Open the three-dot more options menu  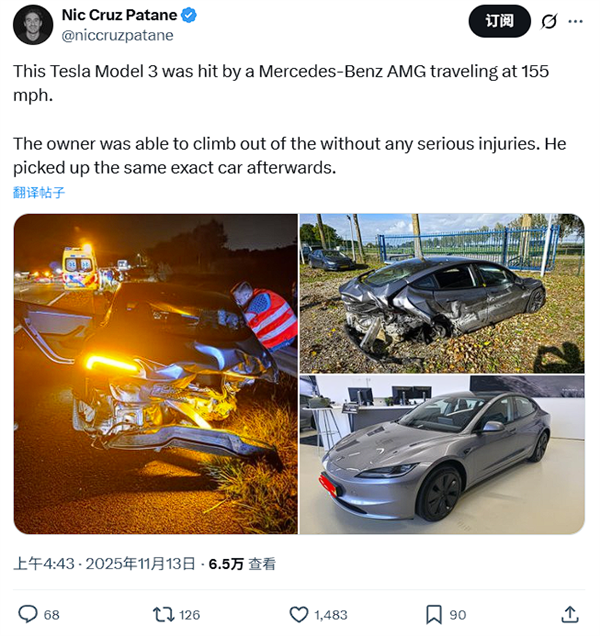[576, 21]
